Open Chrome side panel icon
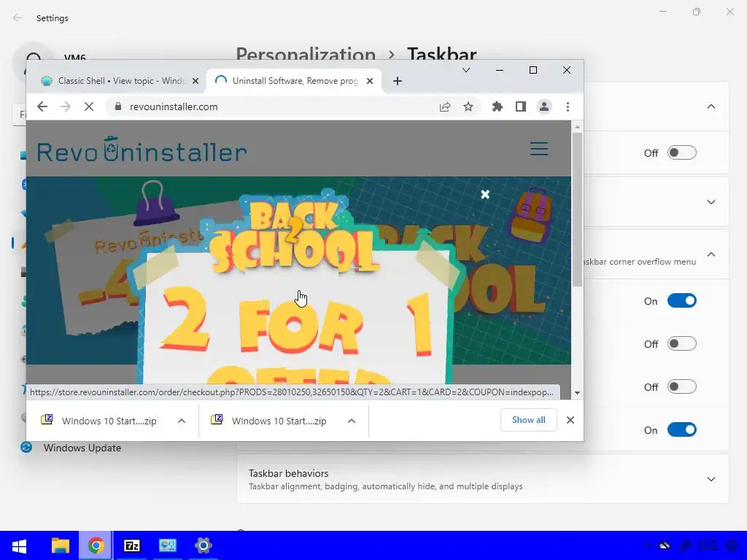This screenshot has width=747, height=560. (521, 106)
